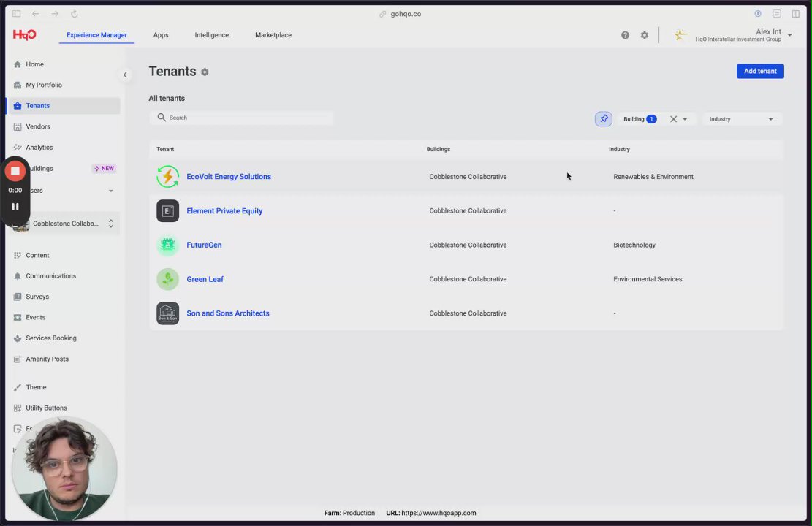
Task: Click the Son and Sons Architects logo
Action: tap(168, 313)
